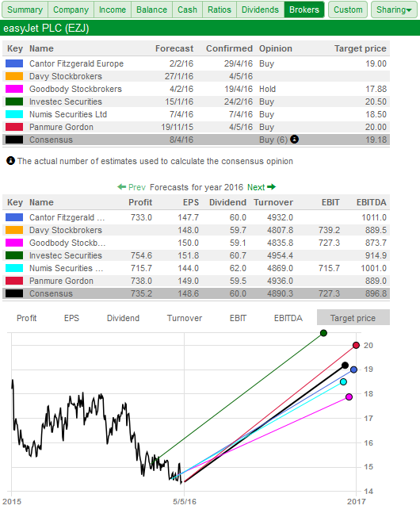Show the EBITDA chart
Viewport: 420px width, 517px height.
(288, 318)
